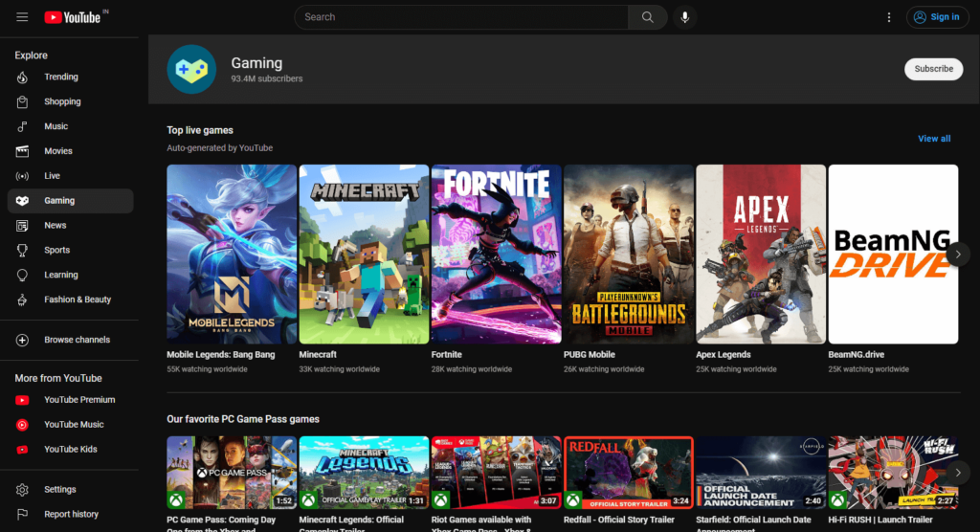This screenshot has width=980, height=532.
Task: Click the YouTube logo
Action: point(72,17)
